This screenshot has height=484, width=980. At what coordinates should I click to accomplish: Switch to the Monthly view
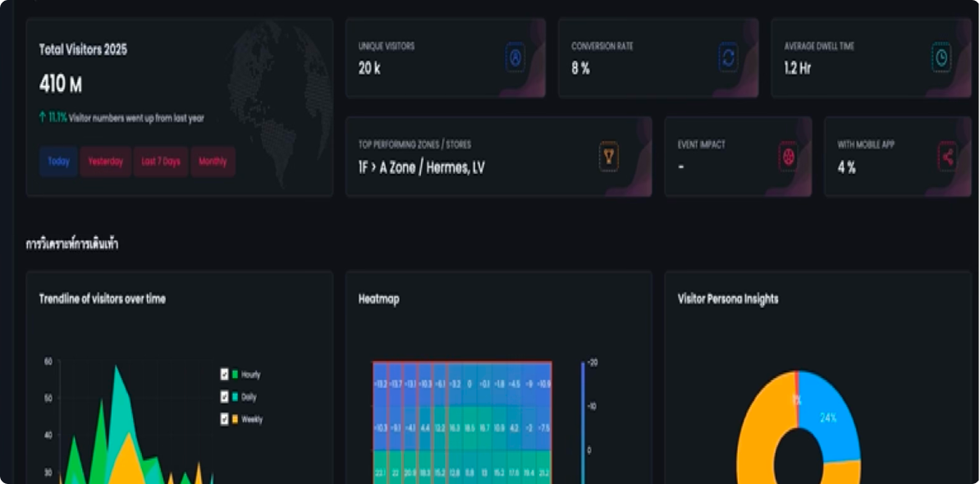click(213, 162)
